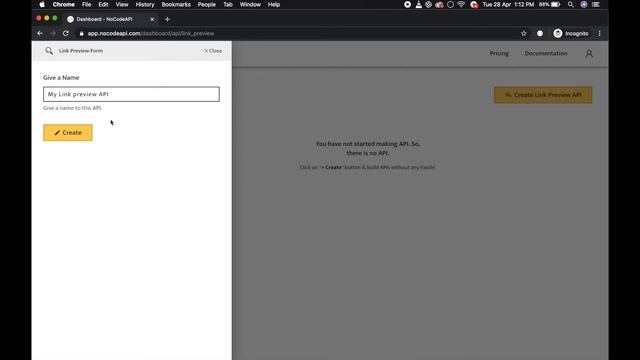The width and height of the screenshot is (640, 360).
Task: Open the Documentation link
Action: 546,53
